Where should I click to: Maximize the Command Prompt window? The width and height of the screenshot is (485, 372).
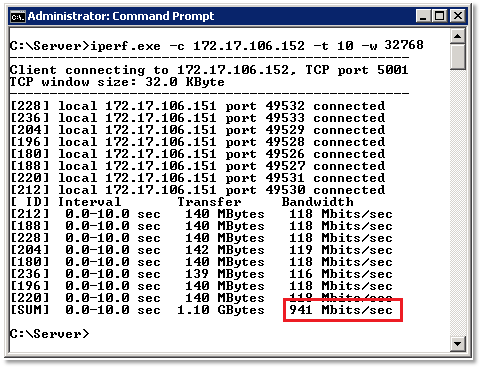tap(440, 16)
